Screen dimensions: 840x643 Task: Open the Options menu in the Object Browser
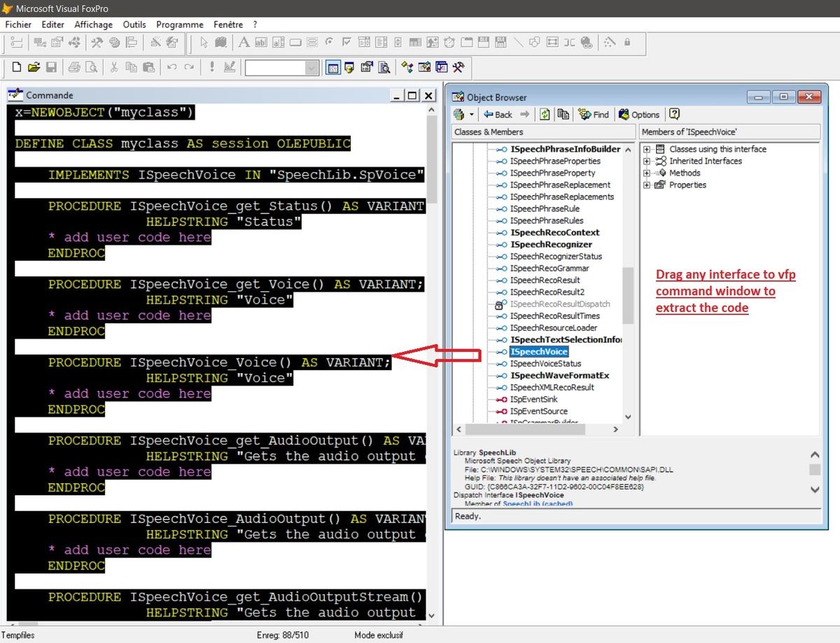click(x=638, y=113)
